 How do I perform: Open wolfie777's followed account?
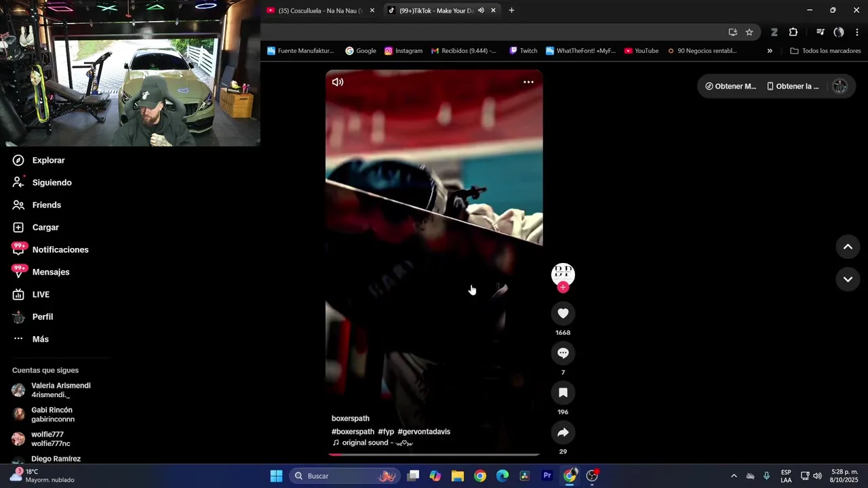[41, 439]
